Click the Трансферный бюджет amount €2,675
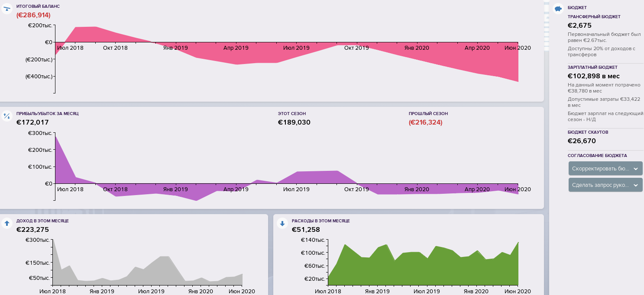 (579, 26)
